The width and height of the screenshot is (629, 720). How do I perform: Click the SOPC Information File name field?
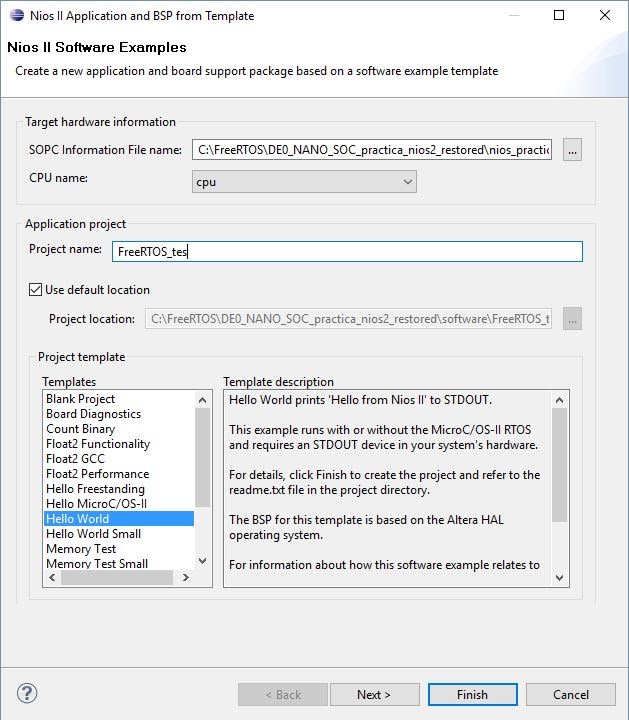pyautogui.click(x=372, y=150)
